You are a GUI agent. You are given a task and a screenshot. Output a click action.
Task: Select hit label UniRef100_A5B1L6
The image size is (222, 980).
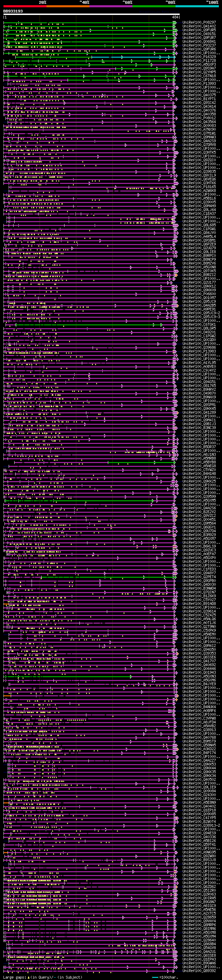click(199, 198)
